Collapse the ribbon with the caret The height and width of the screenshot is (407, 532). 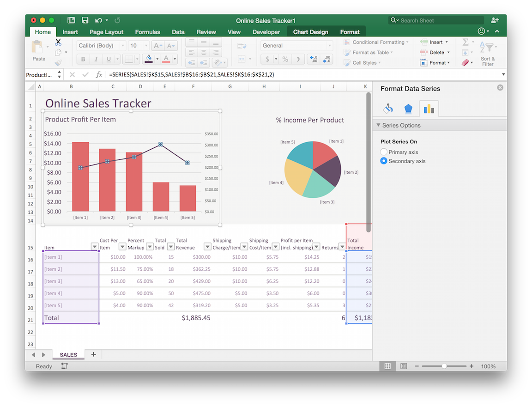click(497, 31)
